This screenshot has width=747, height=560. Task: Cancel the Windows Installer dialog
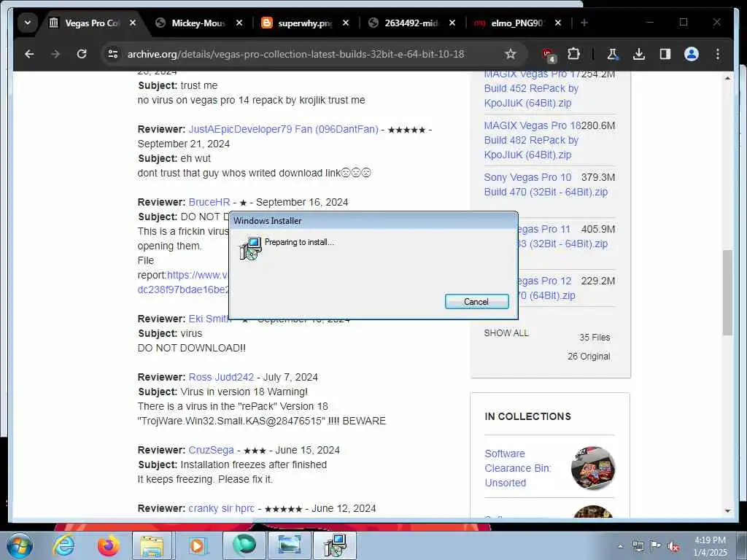[476, 302]
